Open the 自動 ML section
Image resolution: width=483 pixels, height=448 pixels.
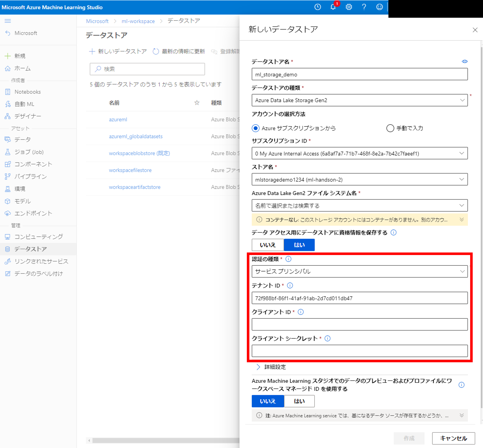coord(24,104)
